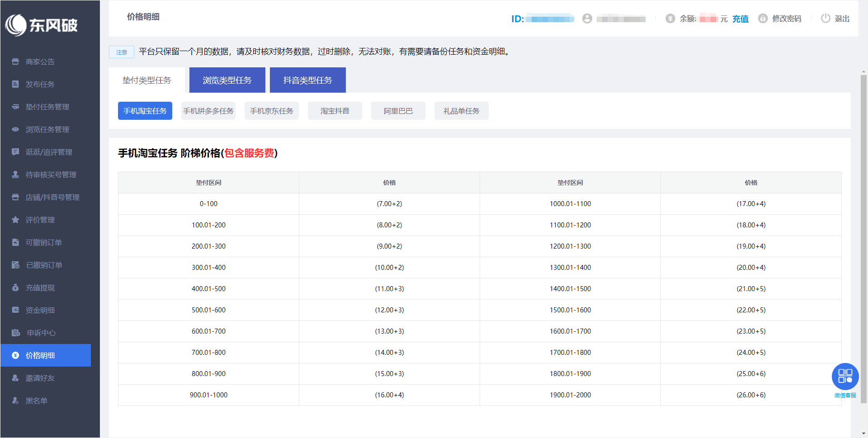The height and width of the screenshot is (438, 868).
Task: Click the (12.00+3) price cell
Action: (389, 310)
